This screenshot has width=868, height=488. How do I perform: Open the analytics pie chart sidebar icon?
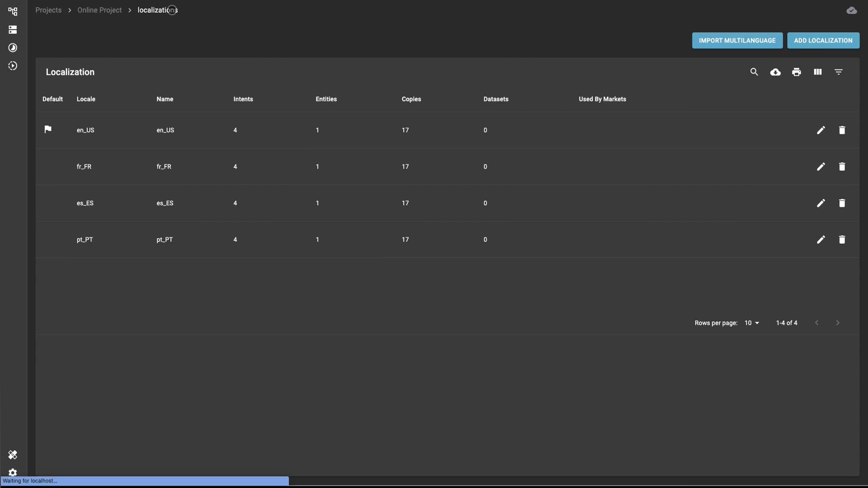[x=13, y=48]
